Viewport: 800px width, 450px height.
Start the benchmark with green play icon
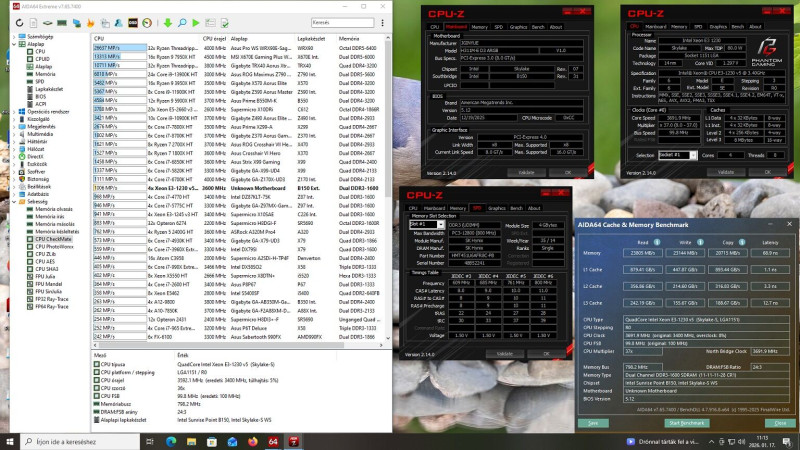196,23
